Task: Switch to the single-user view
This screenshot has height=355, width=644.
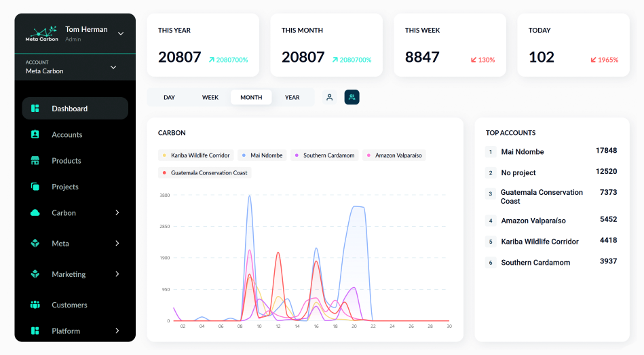Action: pos(329,97)
